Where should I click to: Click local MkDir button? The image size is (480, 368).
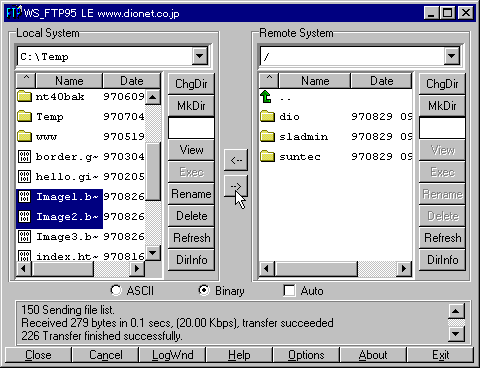pos(191,106)
